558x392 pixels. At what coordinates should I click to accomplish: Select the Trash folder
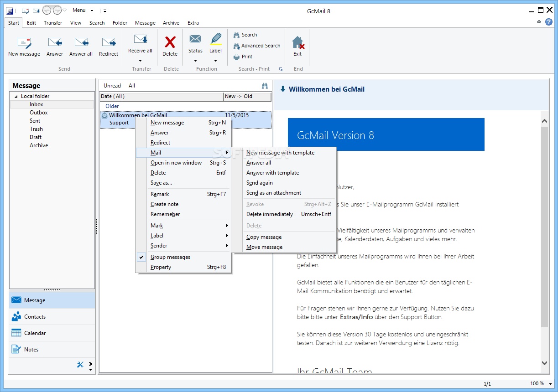pos(36,129)
